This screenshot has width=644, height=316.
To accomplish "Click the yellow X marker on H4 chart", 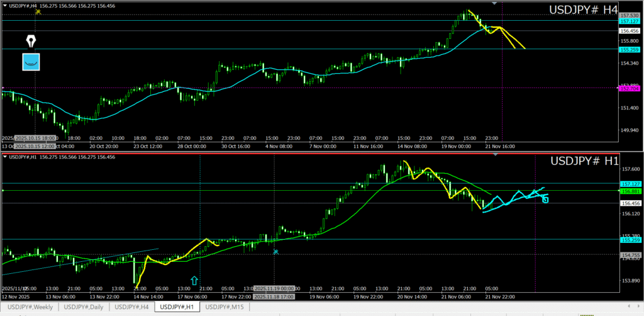I will point(38,11).
